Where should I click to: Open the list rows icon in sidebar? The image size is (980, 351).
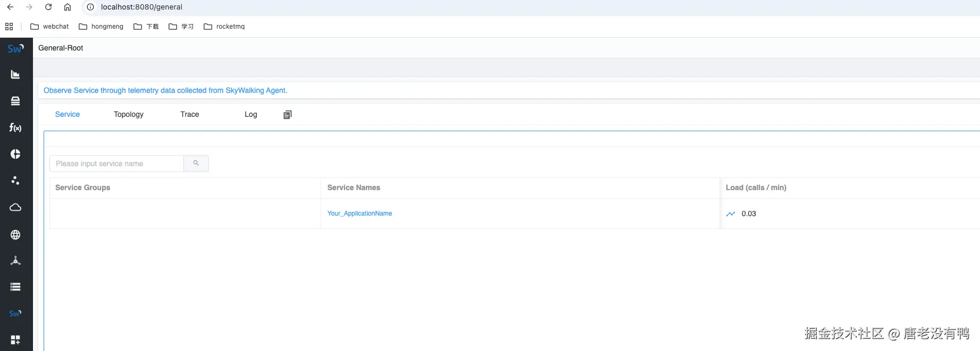click(x=15, y=287)
